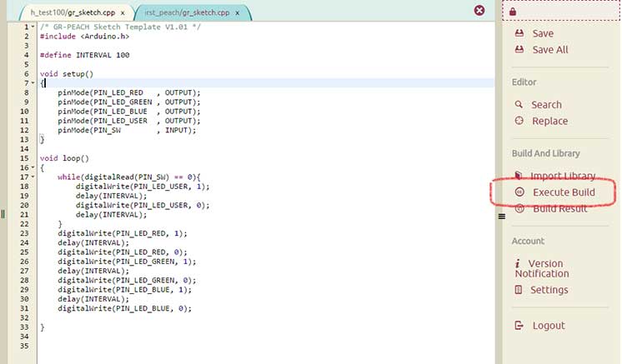Click the Search magnifier icon

pos(519,105)
